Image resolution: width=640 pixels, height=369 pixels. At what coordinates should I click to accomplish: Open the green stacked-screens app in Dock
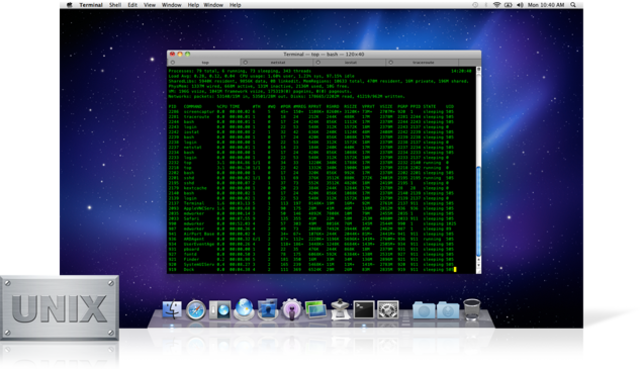(316, 309)
